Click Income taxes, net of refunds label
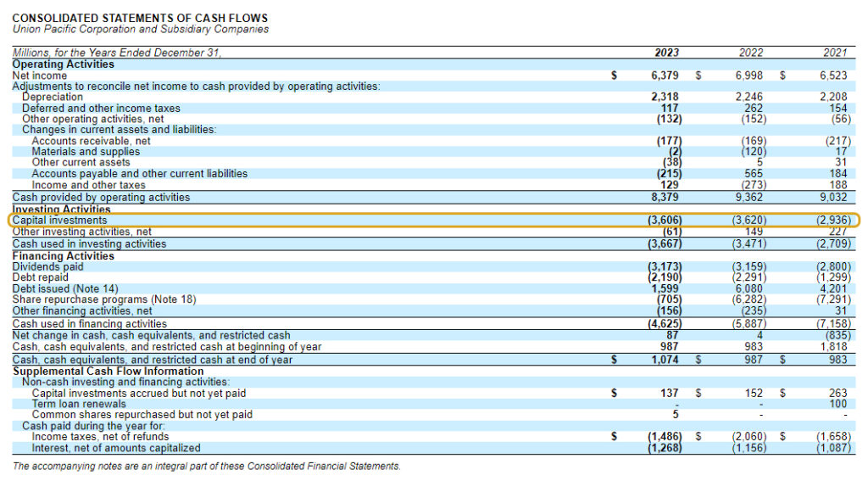The width and height of the screenshot is (868, 481). click(x=100, y=437)
